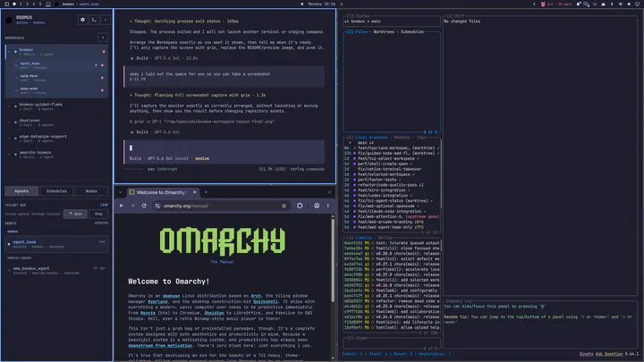Click the browser page vertical scrollbar

(x=332, y=259)
